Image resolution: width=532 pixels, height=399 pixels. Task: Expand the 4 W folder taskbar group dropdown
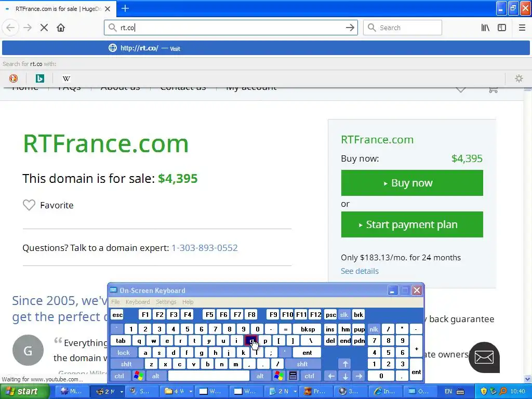[191, 392]
